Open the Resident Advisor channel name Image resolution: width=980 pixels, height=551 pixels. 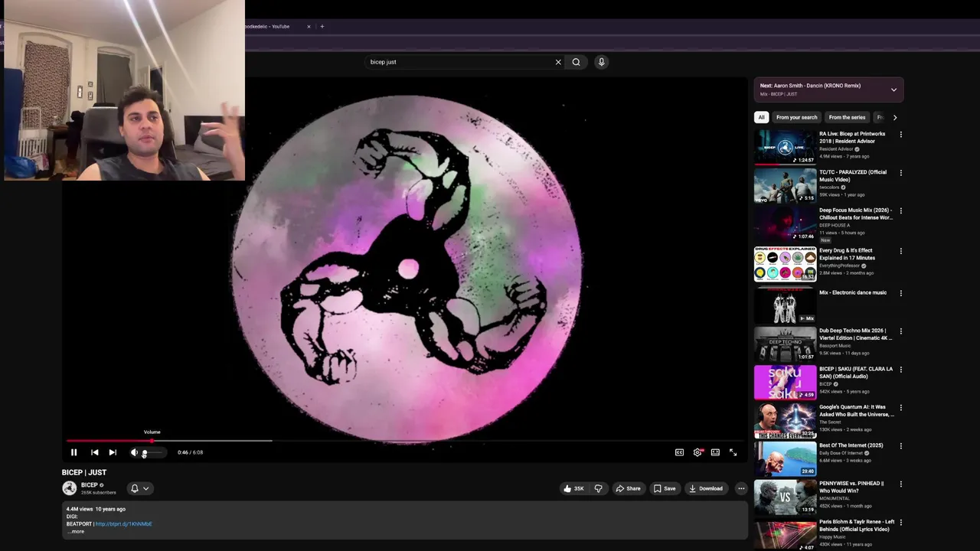(x=836, y=149)
